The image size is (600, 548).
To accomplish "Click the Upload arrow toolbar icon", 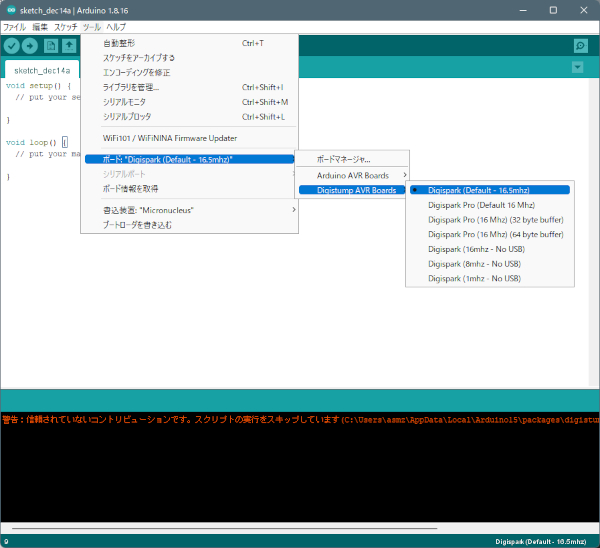I will tap(29, 46).
